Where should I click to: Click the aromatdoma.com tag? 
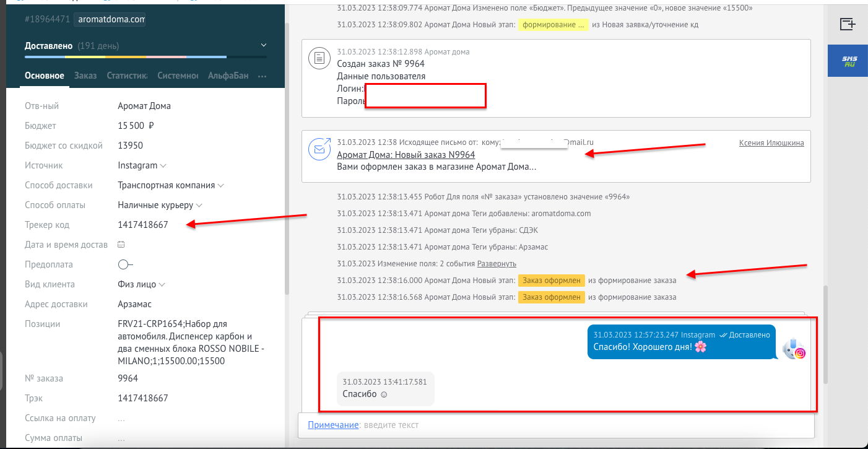[x=111, y=19]
